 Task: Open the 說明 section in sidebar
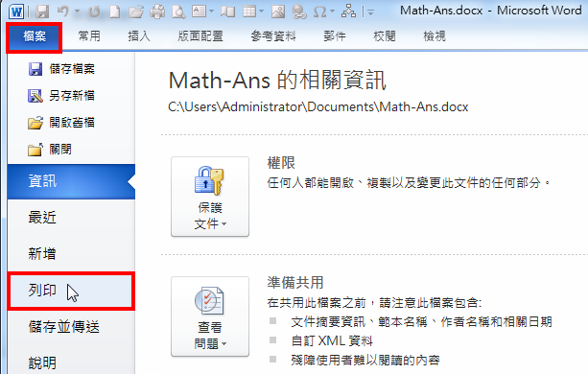tap(71, 362)
